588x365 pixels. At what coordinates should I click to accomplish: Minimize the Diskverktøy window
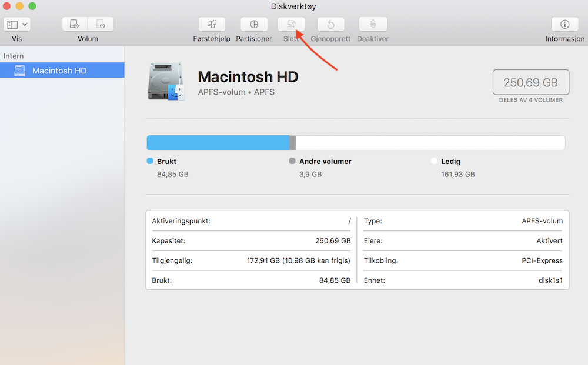tap(19, 6)
